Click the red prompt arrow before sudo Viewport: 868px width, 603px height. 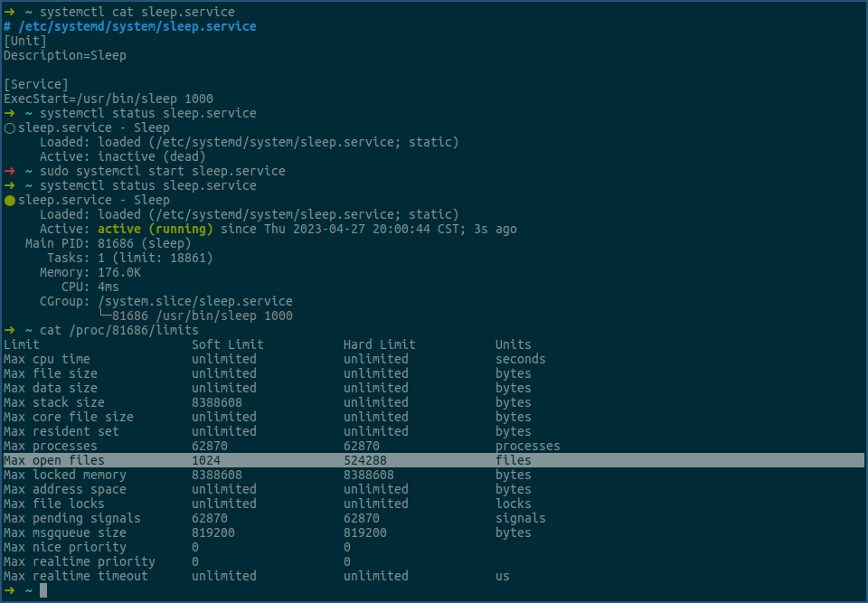pyautogui.click(x=10, y=171)
